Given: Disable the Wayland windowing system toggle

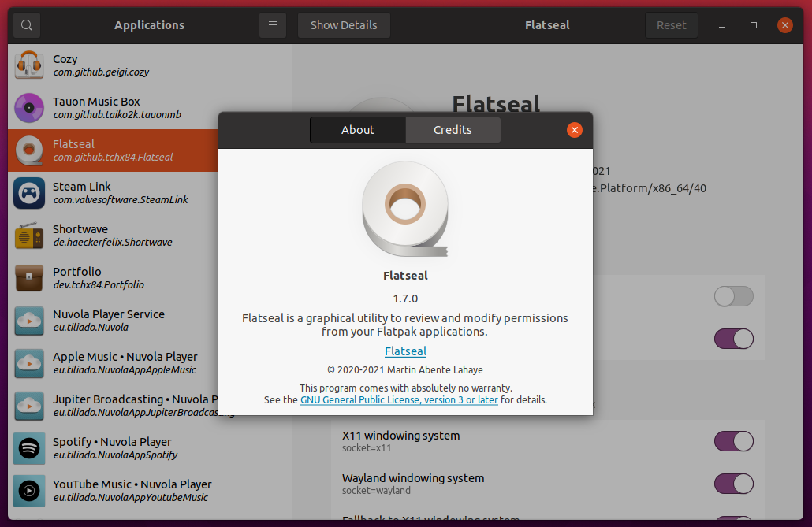Looking at the screenshot, I should point(733,484).
